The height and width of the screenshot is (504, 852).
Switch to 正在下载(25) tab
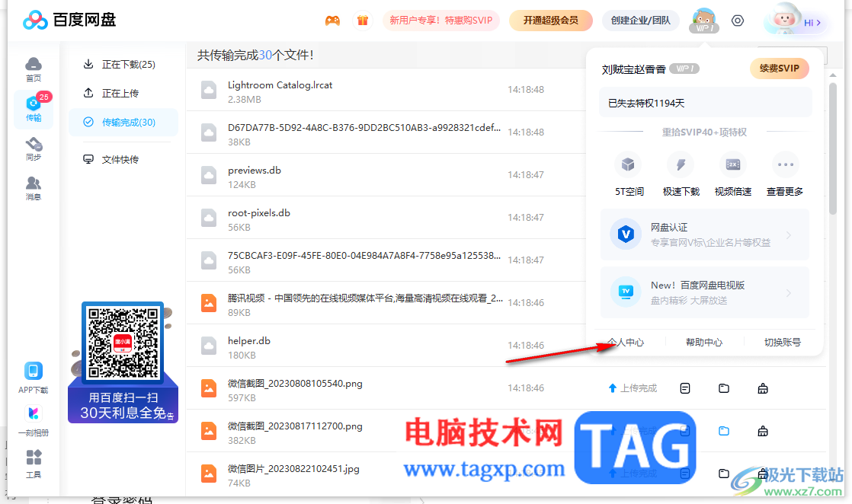[123, 64]
